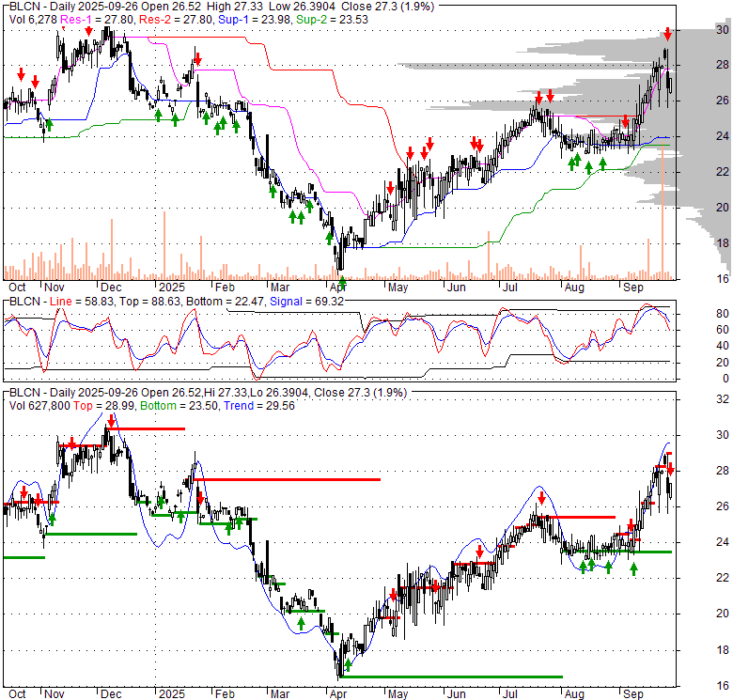Click Jul on the bottom chart time axis
Viewport: 733px width, 700px height.
[x=510, y=694]
